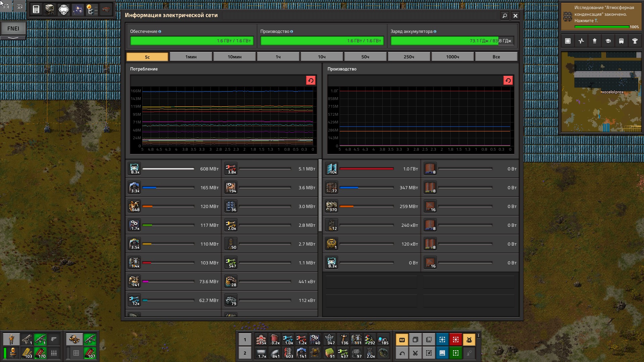Click the Обеспечение 1.6 ГВт progress bar
Image resolution: width=644 pixels, height=362 pixels.
tap(192, 41)
